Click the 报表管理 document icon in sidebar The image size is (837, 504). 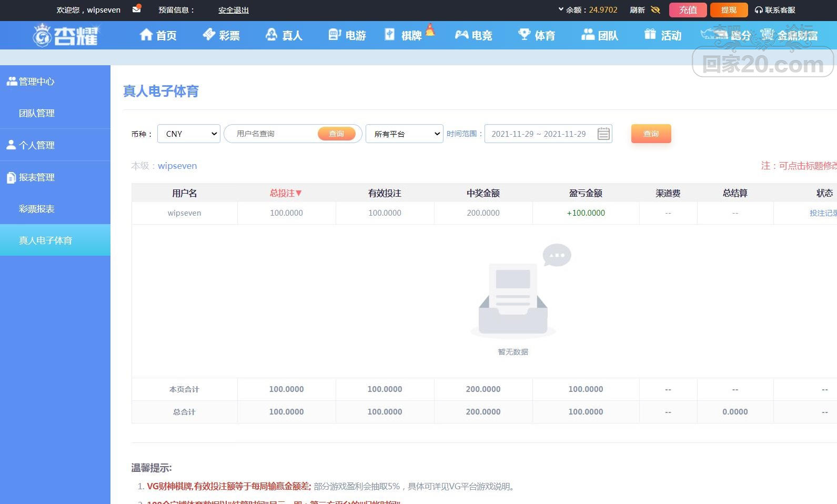click(12, 177)
